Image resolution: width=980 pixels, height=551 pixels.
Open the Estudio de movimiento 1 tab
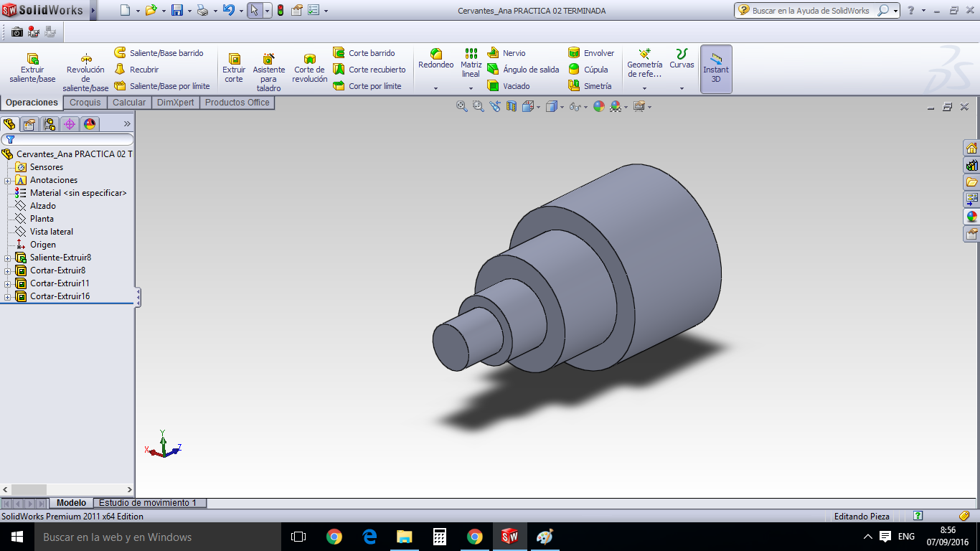(149, 503)
